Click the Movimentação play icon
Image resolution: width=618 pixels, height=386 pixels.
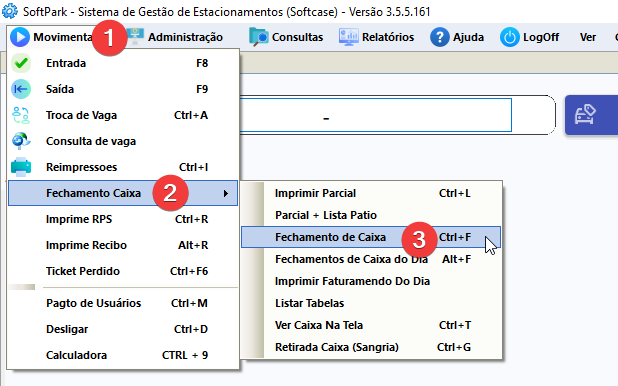20,37
